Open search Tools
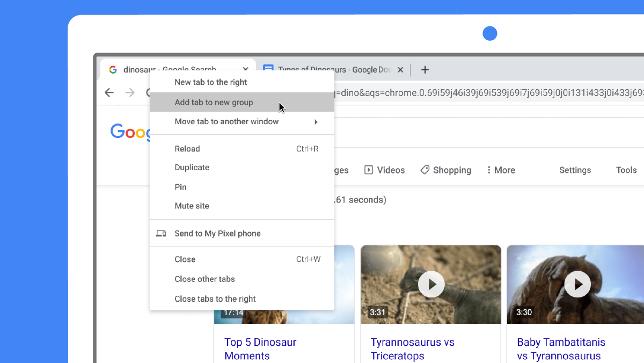The height and width of the screenshot is (363, 644). [626, 170]
